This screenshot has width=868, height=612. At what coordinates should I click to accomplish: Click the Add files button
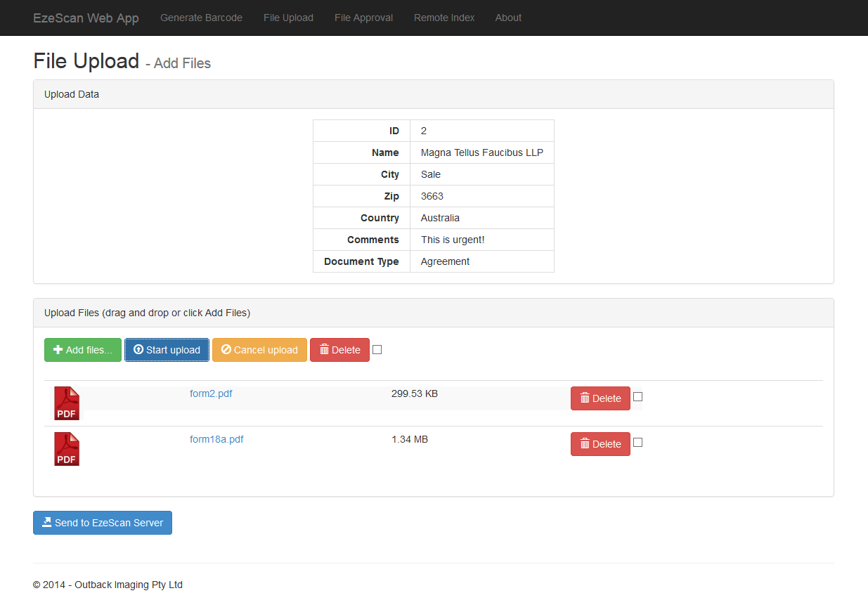pyautogui.click(x=83, y=350)
